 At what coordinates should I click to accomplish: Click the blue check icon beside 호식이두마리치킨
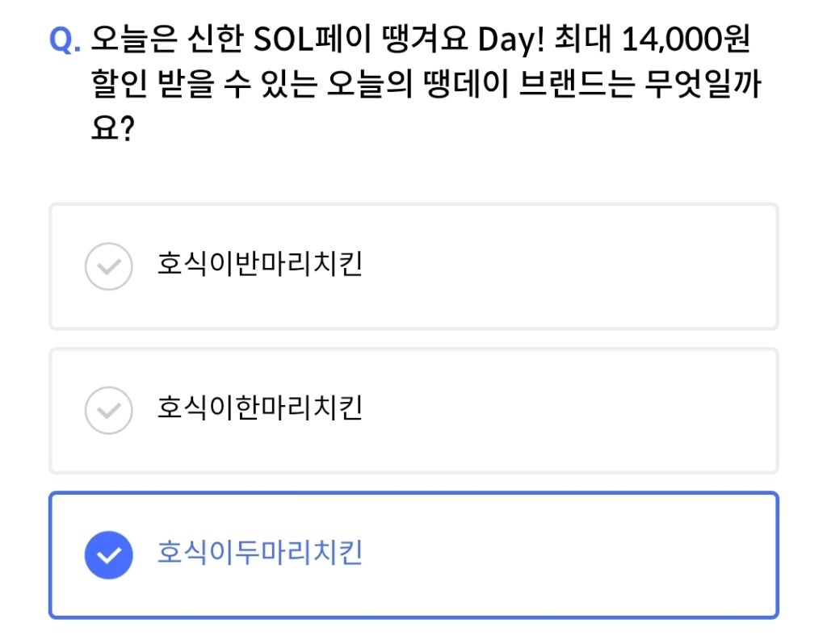(x=108, y=555)
